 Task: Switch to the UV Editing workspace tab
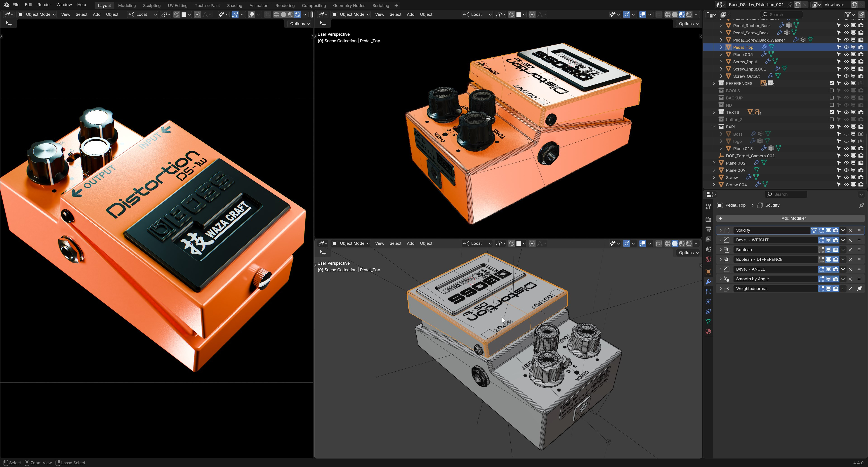(x=178, y=5)
